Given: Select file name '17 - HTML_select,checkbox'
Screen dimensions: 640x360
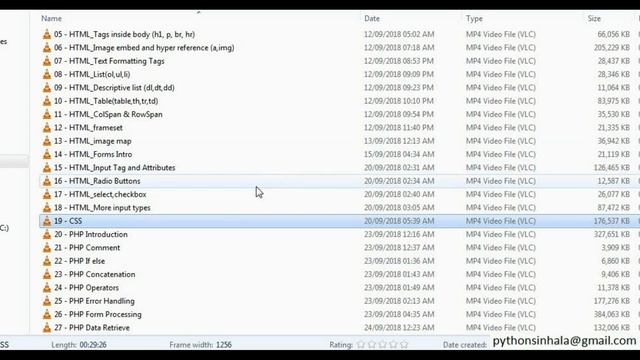Looking at the screenshot, I should 100,194.
